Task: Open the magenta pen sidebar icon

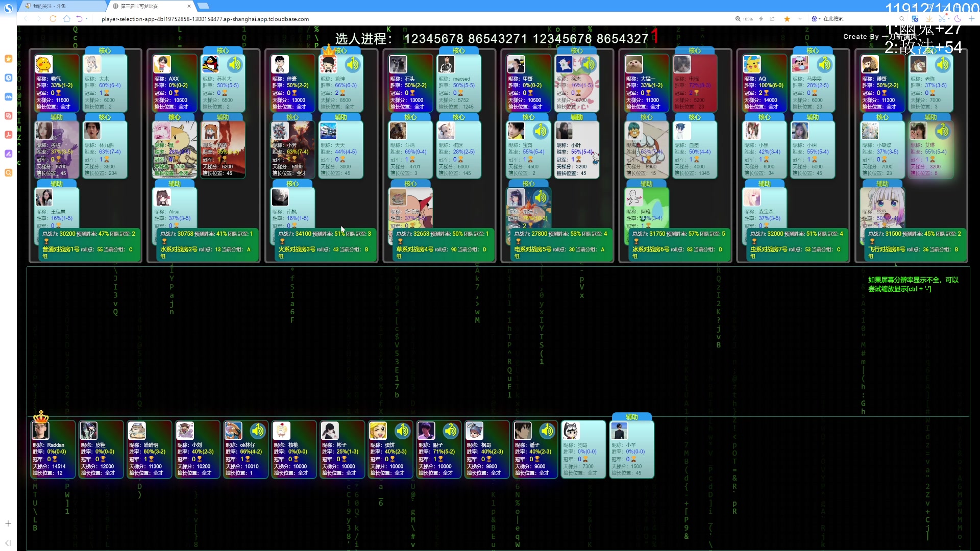Action: (8, 154)
